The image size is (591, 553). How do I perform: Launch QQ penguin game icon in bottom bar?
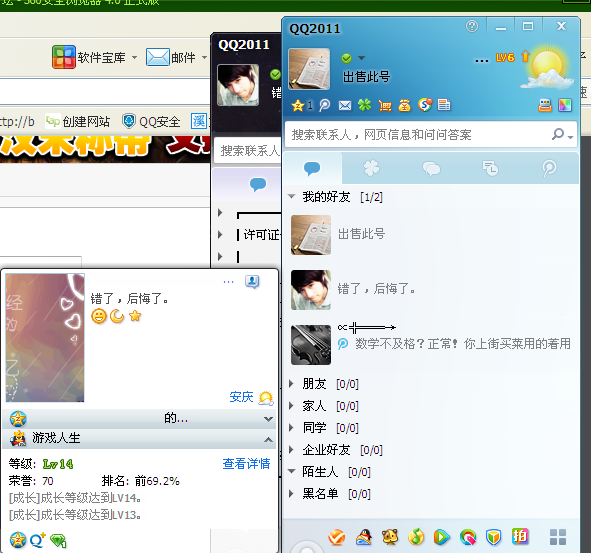click(364, 537)
